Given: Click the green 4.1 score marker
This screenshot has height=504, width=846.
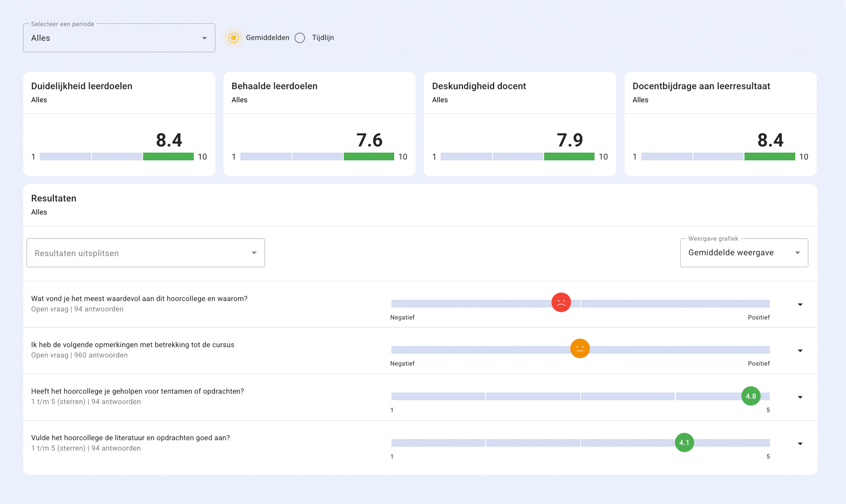Looking at the screenshot, I should coord(684,443).
